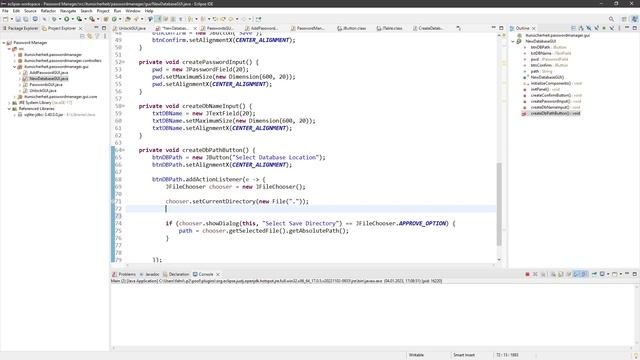The image size is (640, 360).
Task: Close the Project Explorer tab
Action: [80, 28]
